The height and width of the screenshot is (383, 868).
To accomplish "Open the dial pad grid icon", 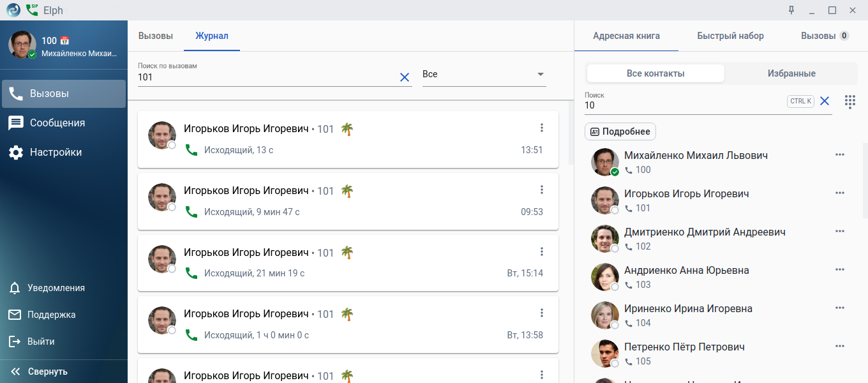I will pos(849,101).
